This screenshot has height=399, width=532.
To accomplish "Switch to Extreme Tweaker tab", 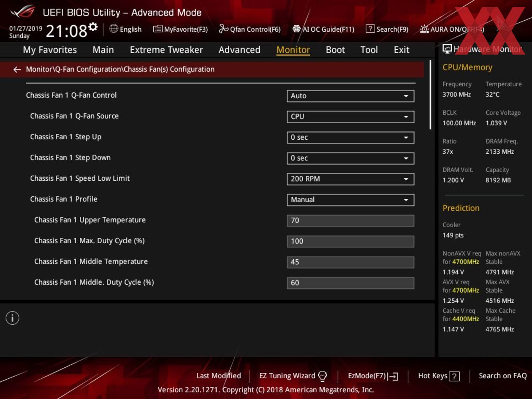I will (x=166, y=50).
